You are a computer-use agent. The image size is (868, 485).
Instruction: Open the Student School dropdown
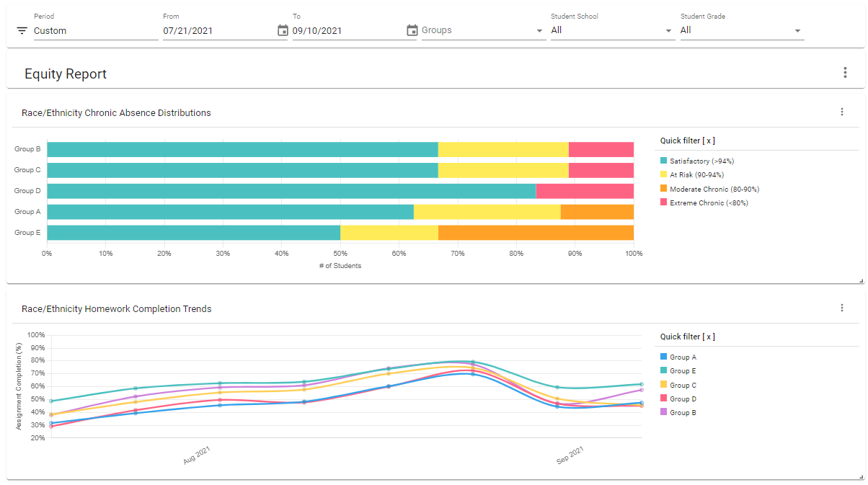[611, 30]
